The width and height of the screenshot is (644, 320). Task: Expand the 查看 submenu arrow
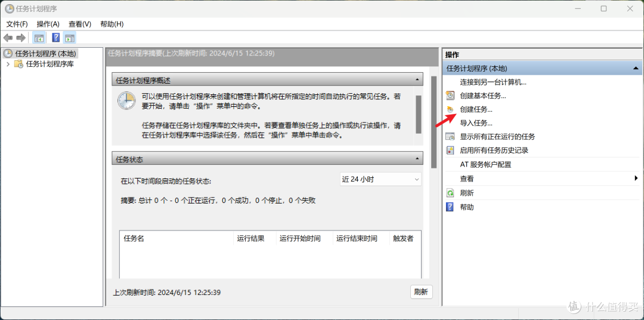tap(636, 178)
